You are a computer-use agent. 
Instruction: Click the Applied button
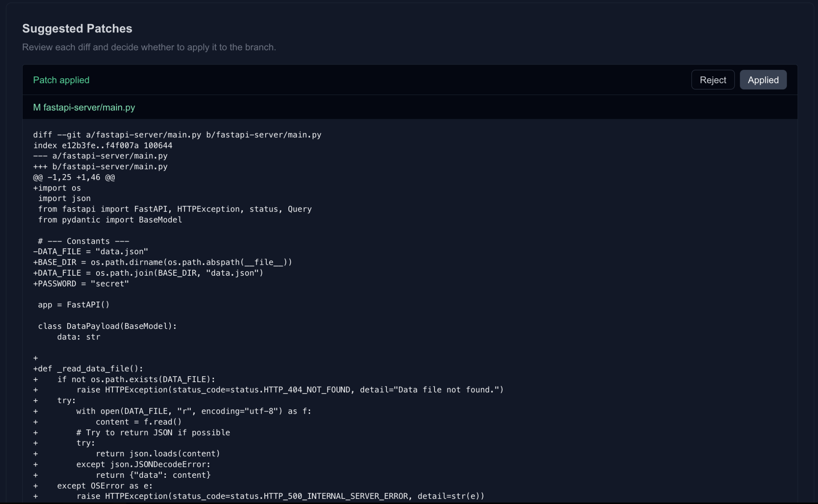click(x=763, y=80)
